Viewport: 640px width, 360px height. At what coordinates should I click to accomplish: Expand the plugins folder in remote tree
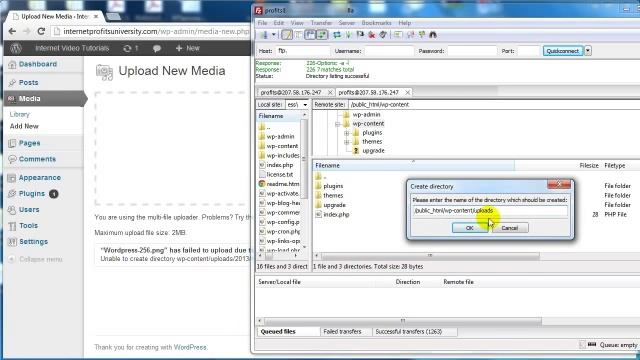coord(347,133)
